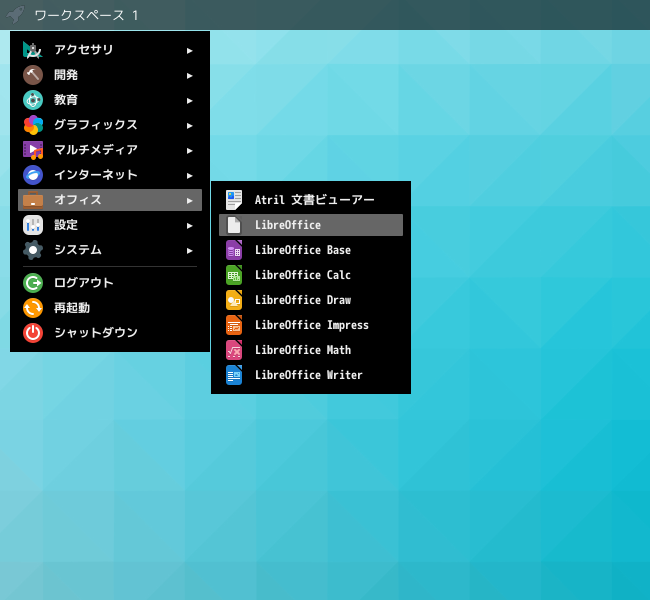Click the orange LibreOffice Impress icon
The image size is (650, 600).
(234, 325)
